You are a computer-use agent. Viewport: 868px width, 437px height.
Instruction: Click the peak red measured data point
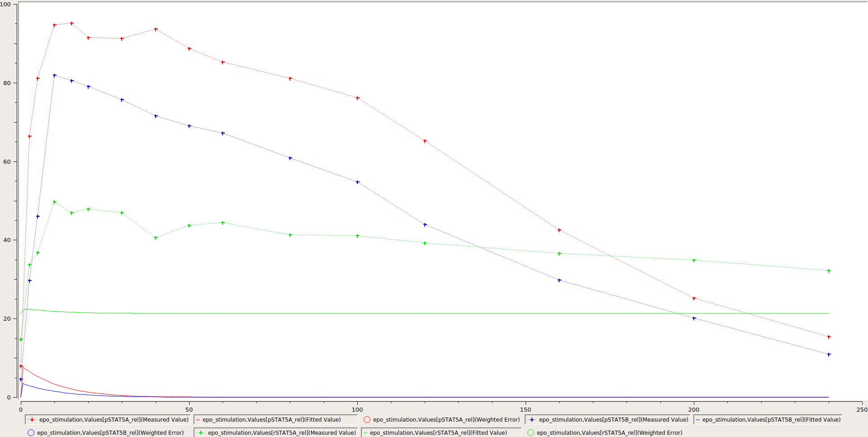point(71,24)
